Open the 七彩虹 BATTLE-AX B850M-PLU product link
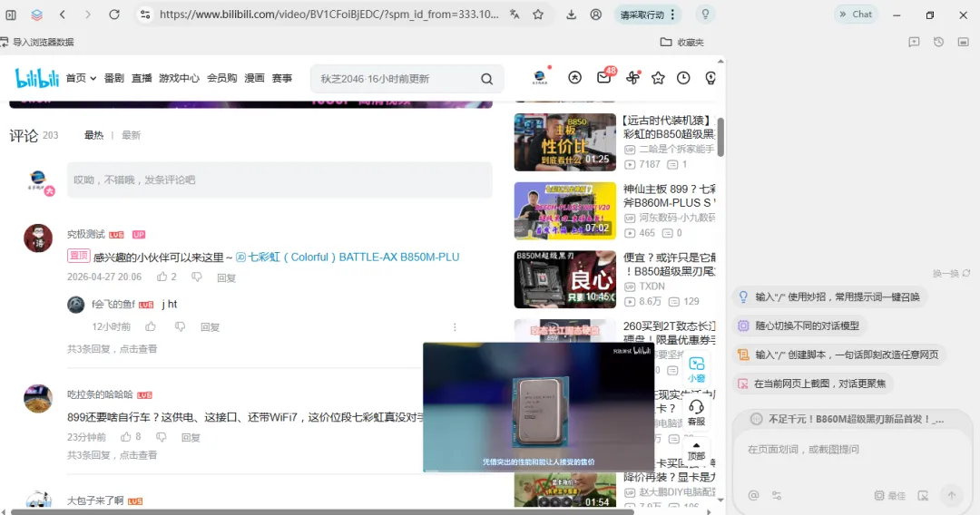980x515 pixels. point(348,257)
